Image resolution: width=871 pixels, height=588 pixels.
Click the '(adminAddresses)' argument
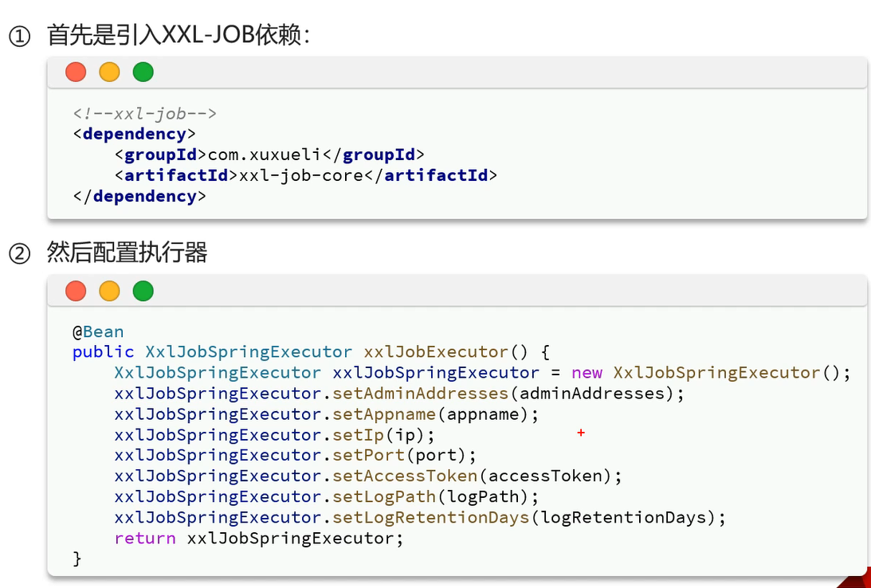[591, 394]
